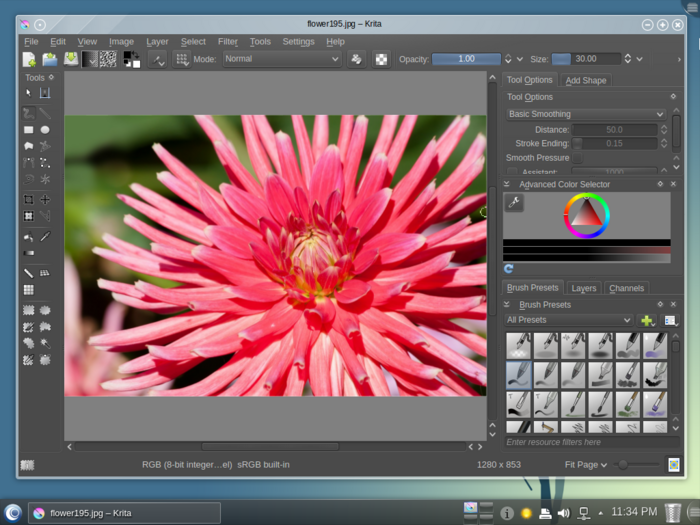The height and width of the screenshot is (525, 700).
Task: Choose the gradient tool in toolbox
Action: pos(29,253)
